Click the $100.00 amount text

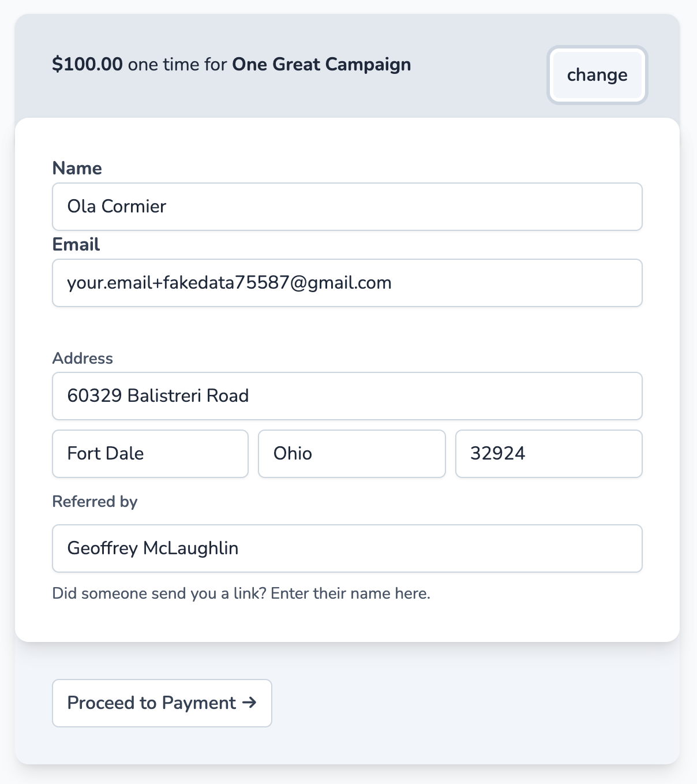(x=87, y=64)
